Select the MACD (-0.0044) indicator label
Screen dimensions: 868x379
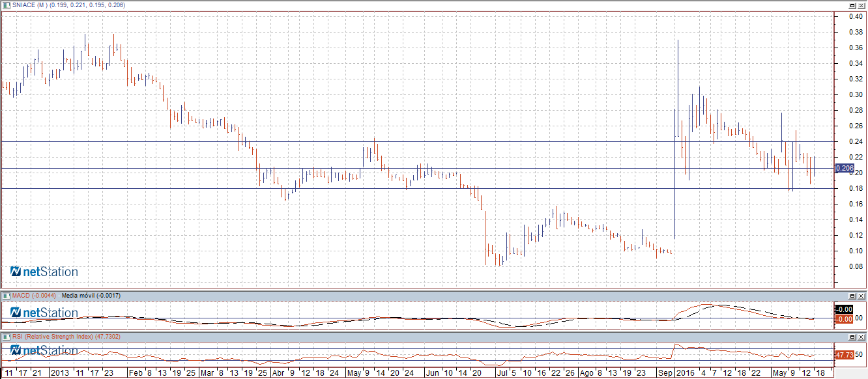pos(35,296)
